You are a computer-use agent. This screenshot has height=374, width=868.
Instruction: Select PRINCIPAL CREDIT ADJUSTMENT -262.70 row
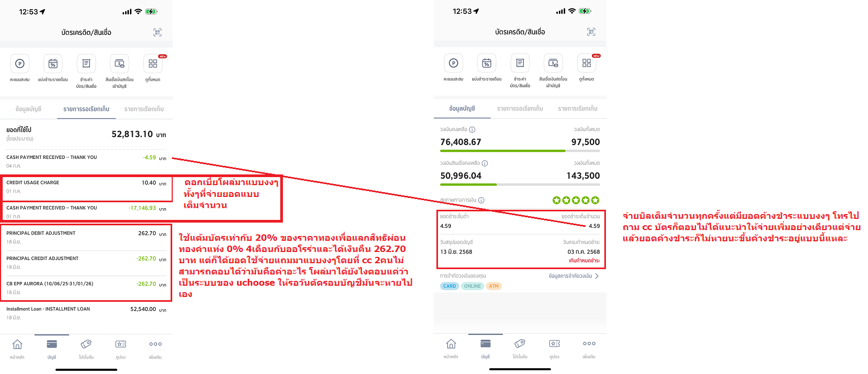point(86,263)
